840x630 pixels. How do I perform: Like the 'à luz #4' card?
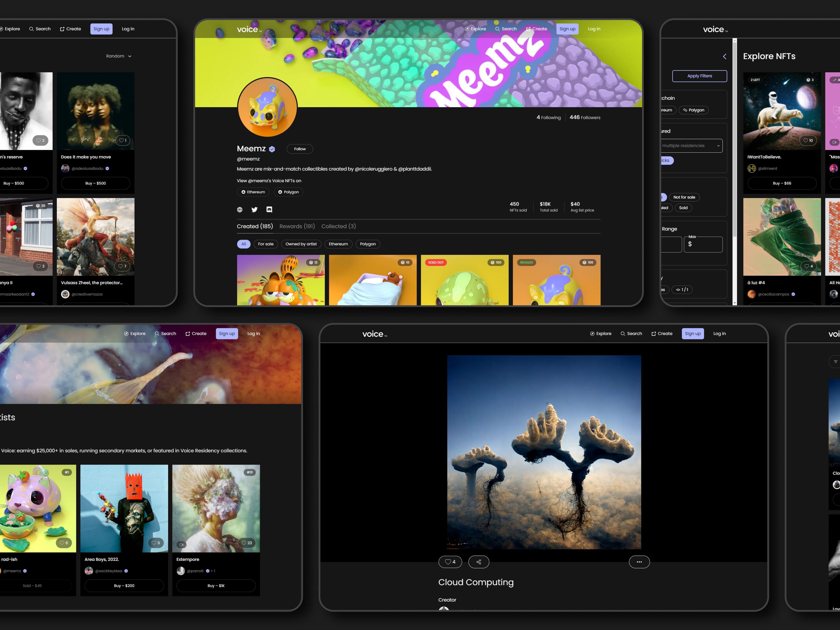pos(808,266)
